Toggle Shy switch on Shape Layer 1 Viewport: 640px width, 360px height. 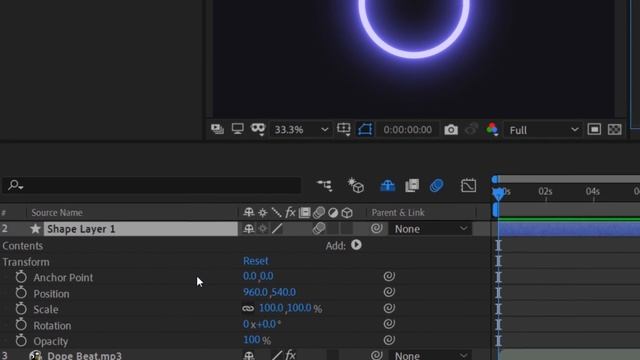tap(249, 229)
